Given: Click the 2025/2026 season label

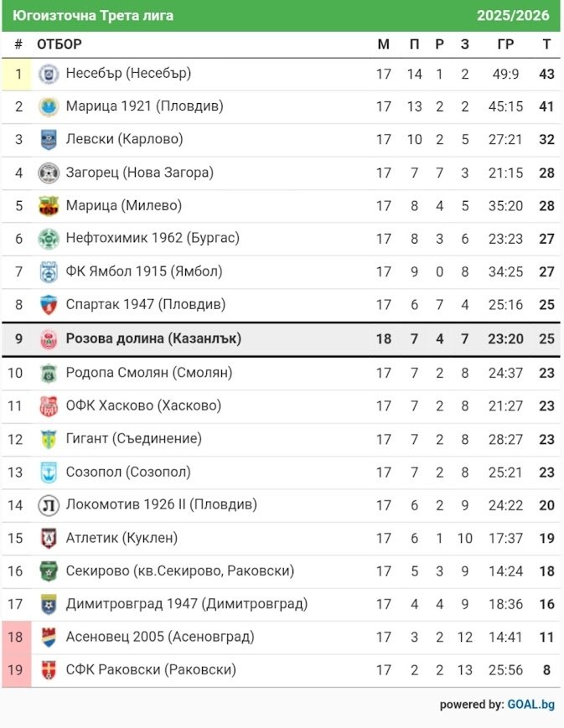Looking at the screenshot, I should [513, 15].
